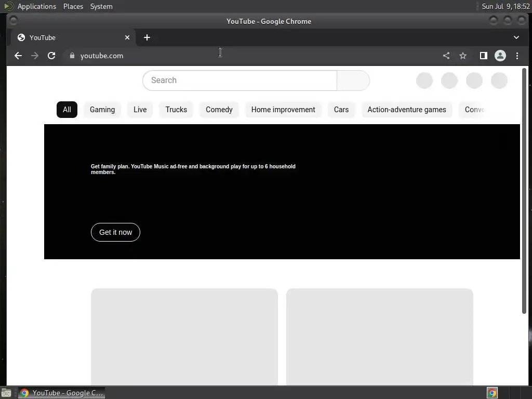Choose the Trucks category chip
This screenshot has width=532, height=399.
[x=176, y=110]
